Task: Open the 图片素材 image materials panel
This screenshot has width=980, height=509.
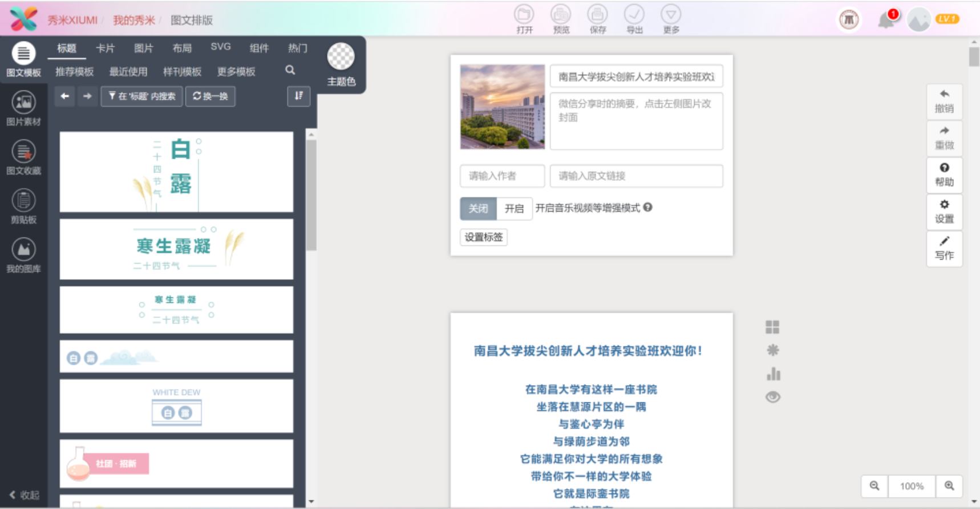Action: pyautogui.click(x=23, y=108)
